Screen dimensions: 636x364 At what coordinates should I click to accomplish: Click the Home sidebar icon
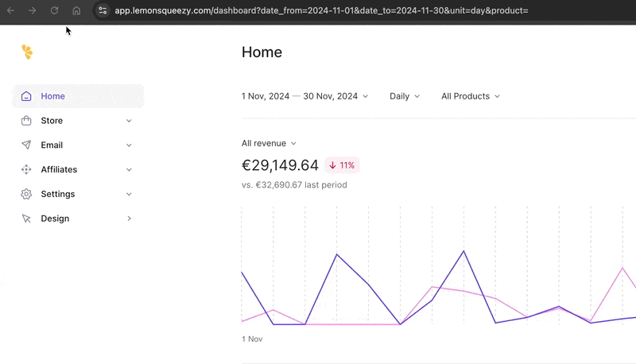26,96
